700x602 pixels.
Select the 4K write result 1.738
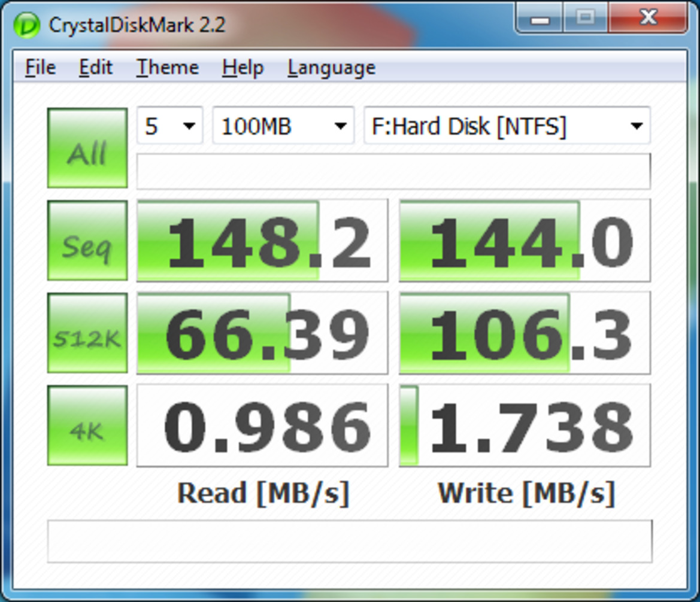pyautogui.click(x=525, y=425)
